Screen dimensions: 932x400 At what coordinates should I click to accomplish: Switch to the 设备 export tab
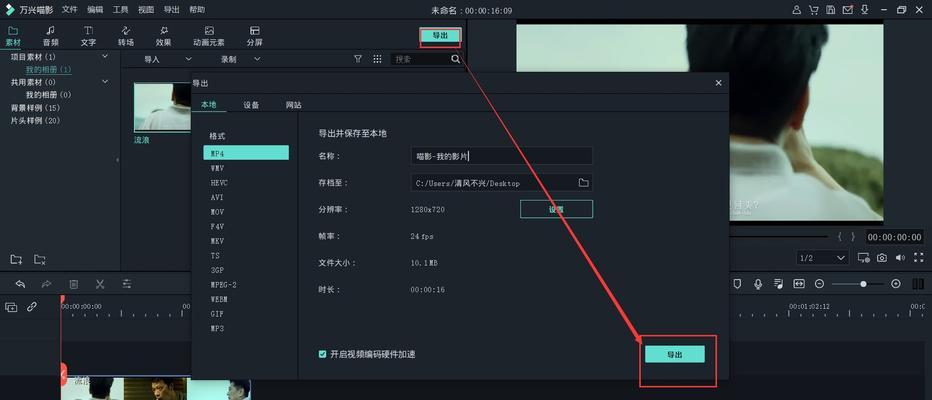coord(251,105)
